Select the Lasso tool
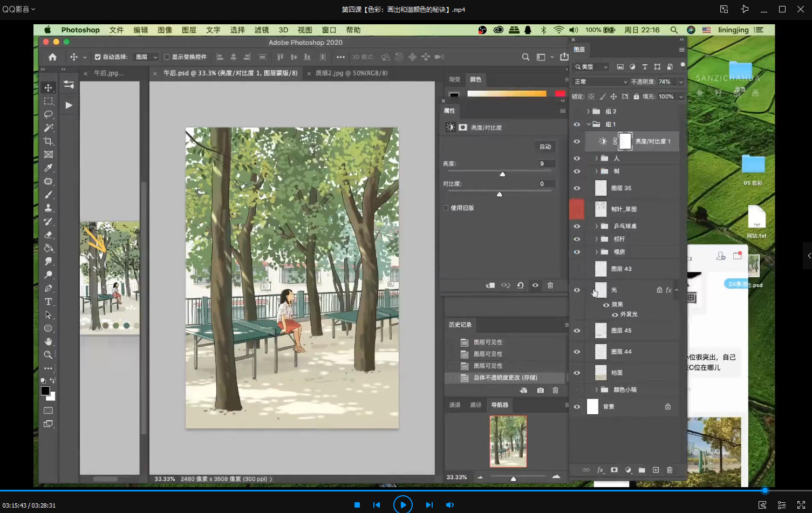Viewport: 812px width, 513px height. pos(48,114)
